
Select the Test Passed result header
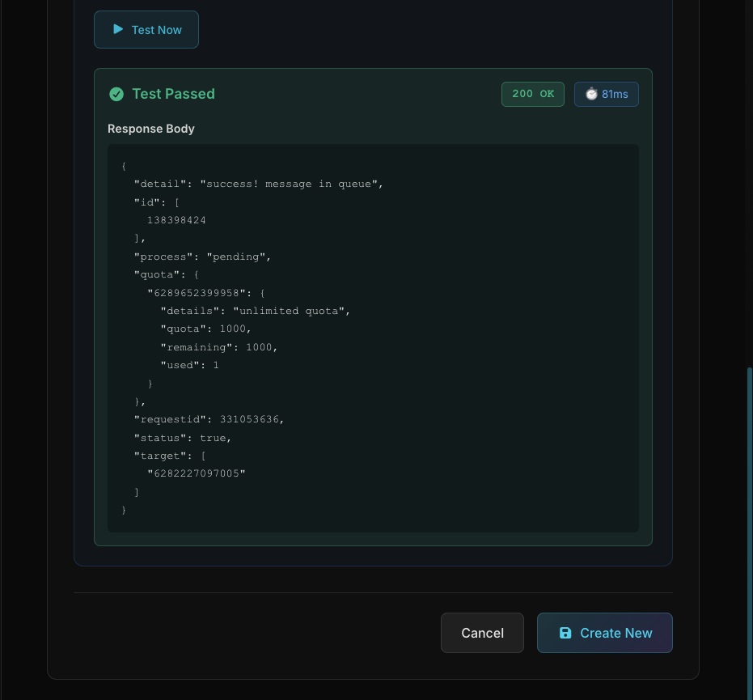[173, 94]
